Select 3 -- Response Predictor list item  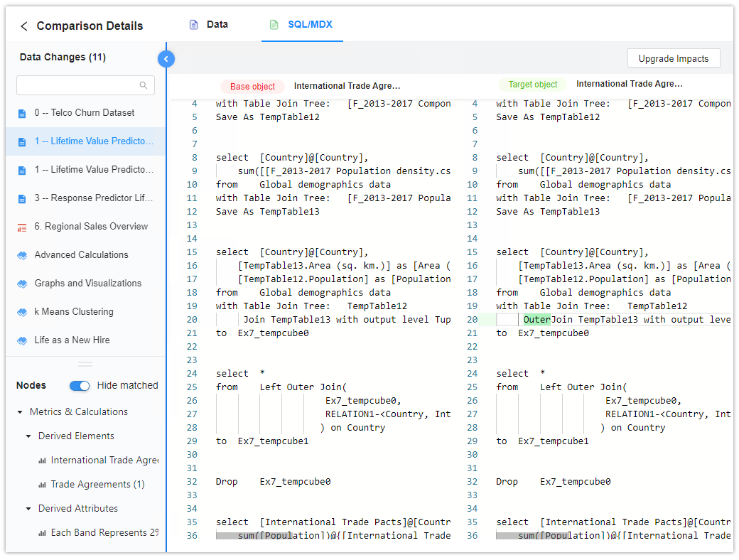click(94, 198)
